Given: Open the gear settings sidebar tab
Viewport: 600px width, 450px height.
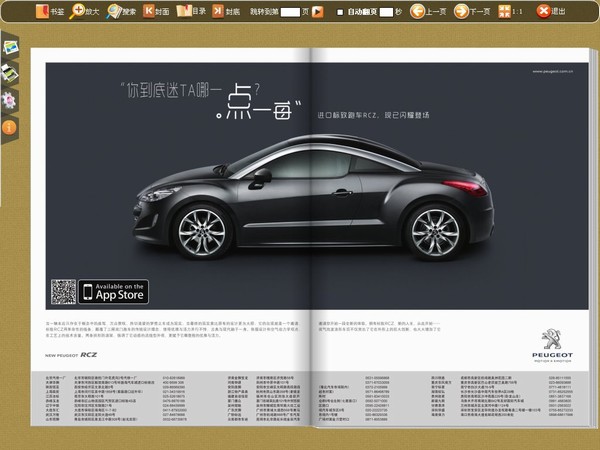Looking at the screenshot, I should 9,101.
